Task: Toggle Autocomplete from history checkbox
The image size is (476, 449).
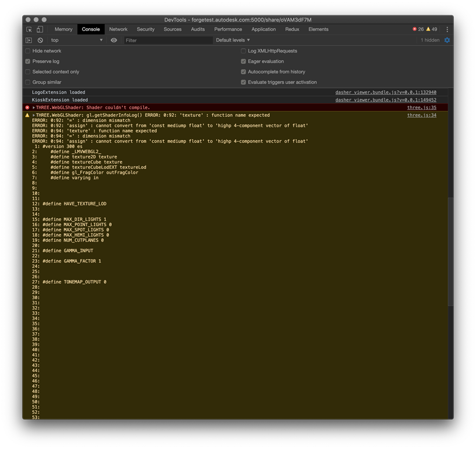Action: (x=243, y=72)
